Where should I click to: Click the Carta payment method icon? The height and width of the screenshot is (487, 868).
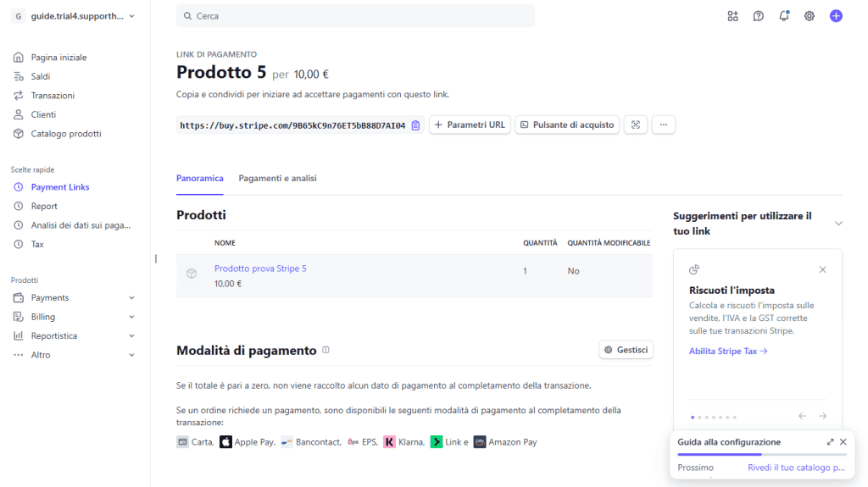click(x=182, y=441)
